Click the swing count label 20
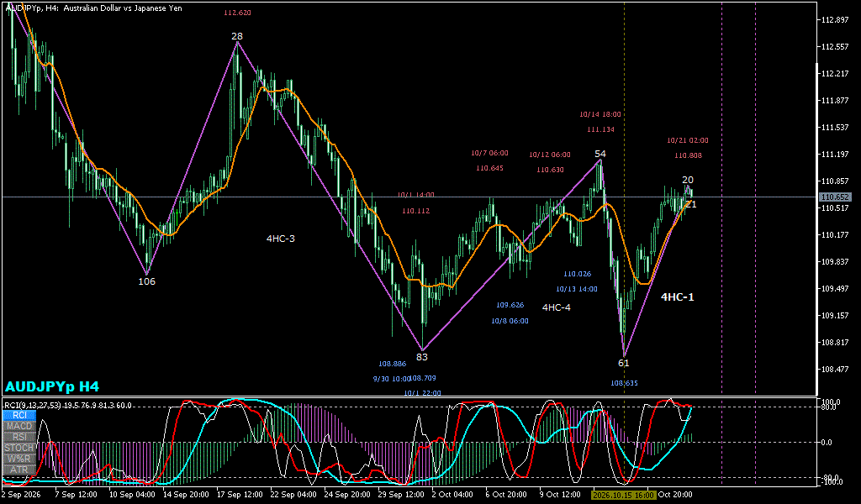Screen dimensions: 861x504 coord(688,180)
